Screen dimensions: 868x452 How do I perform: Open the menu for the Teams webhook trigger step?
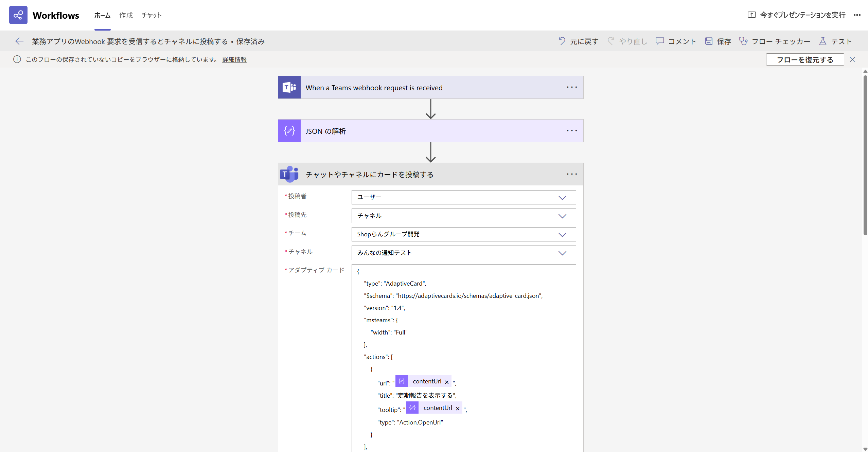click(x=572, y=87)
